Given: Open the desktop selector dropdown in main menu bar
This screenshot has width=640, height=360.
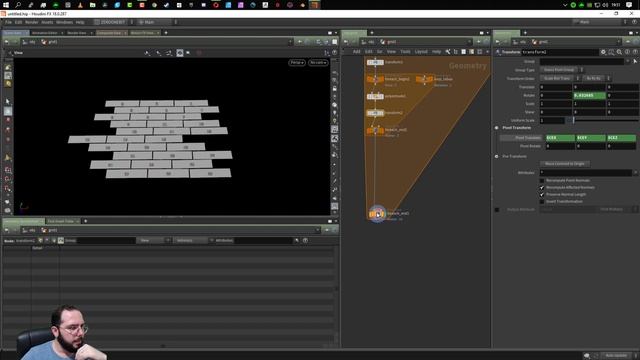Looking at the screenshot, I should click(x=114, y=22).
